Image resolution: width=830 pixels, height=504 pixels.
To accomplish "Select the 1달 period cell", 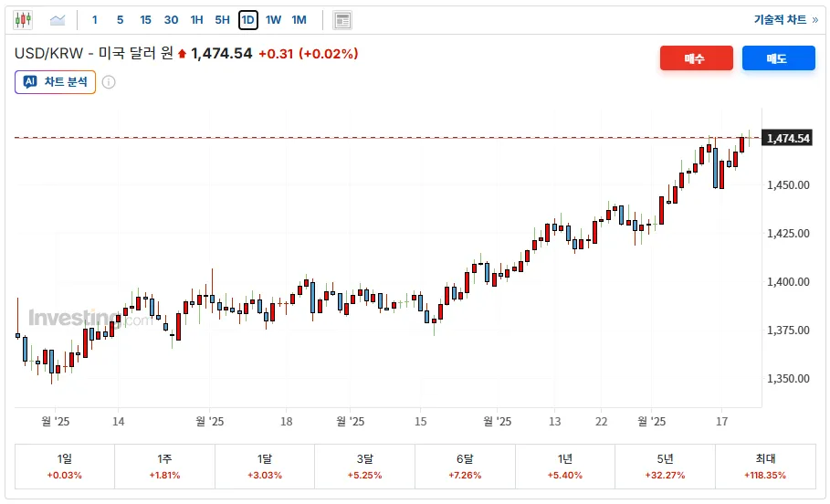I will pos(265,467).
